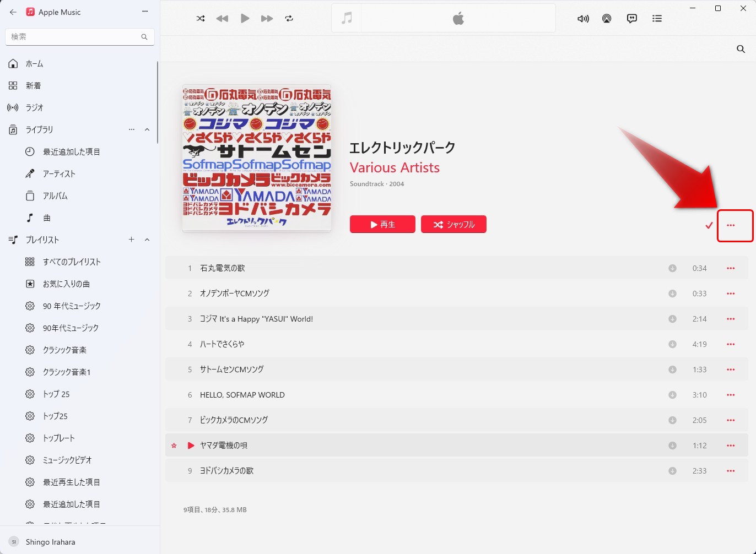
Task: Open the Up Next queue panel
Action: tap(657, 18)
